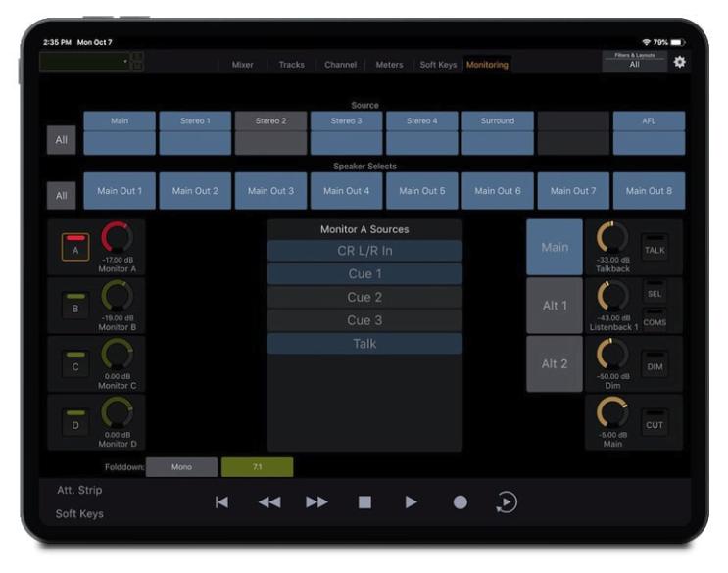Toggle the Monitor A select button

[75, 249]
